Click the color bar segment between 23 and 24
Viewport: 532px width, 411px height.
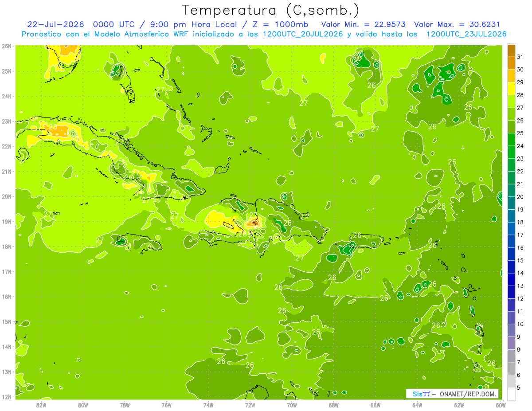(511, 152)
